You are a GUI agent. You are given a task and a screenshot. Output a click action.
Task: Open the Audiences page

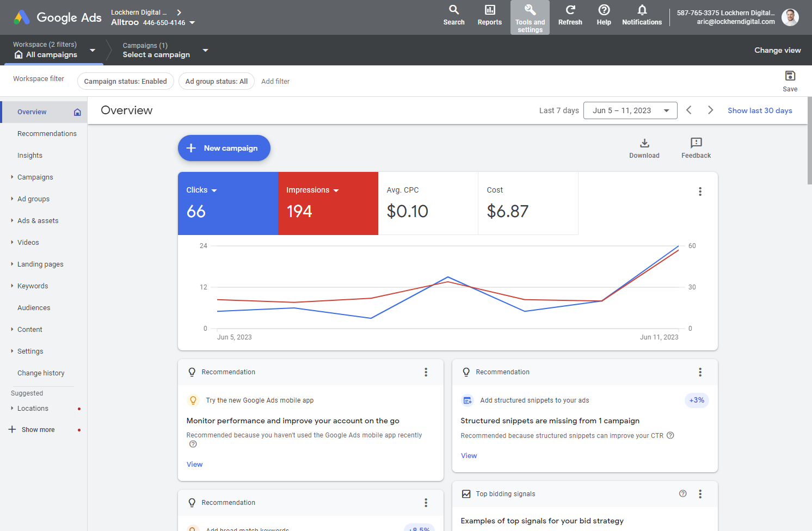click(x=34, y=308)
